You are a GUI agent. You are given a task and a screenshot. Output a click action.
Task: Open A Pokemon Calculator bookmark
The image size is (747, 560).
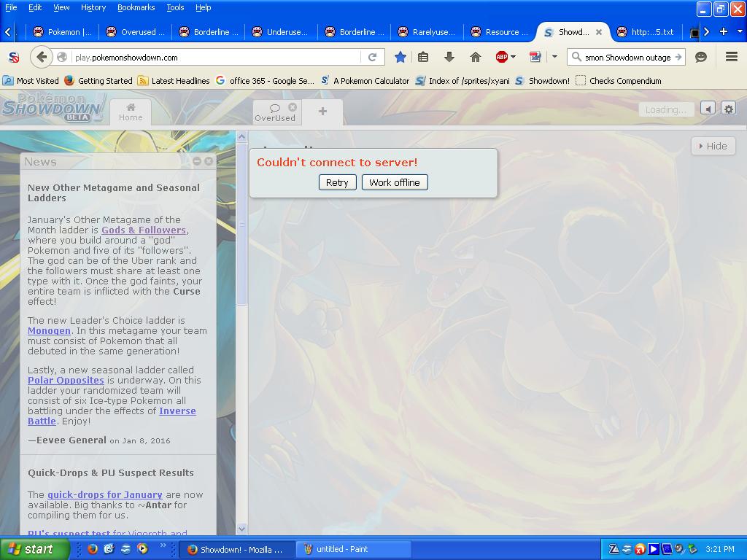[365, 80]
